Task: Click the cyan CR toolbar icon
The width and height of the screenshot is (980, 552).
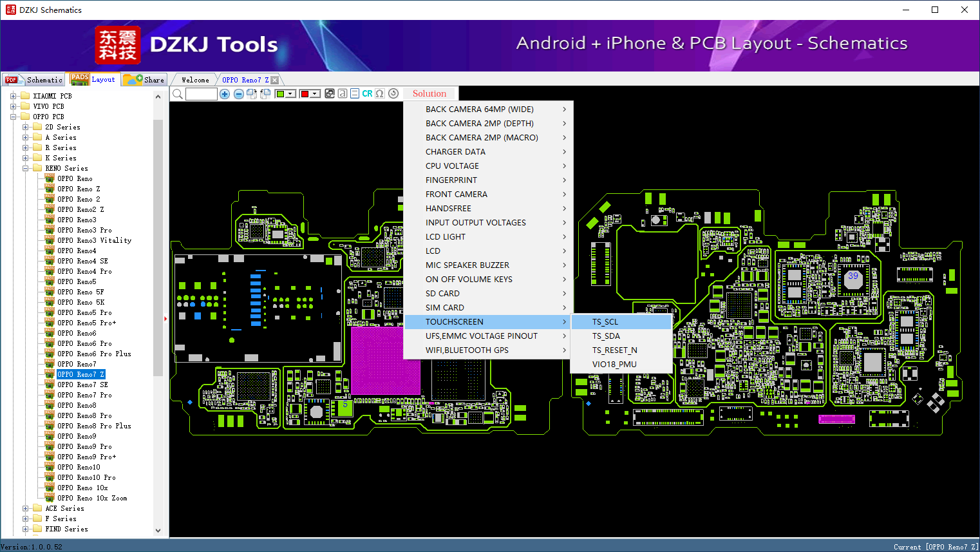Action: pos(367,93)
